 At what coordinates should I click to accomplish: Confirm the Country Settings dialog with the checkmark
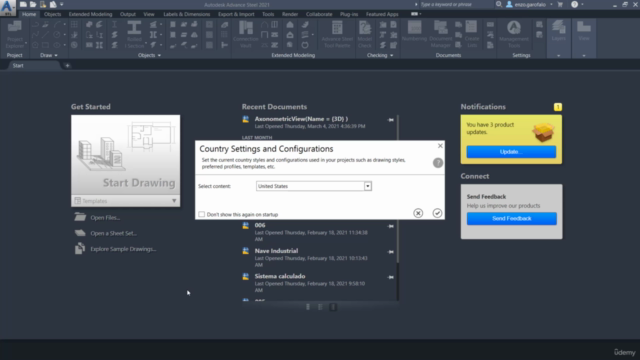pyautogui.click(x=437, y=213)
